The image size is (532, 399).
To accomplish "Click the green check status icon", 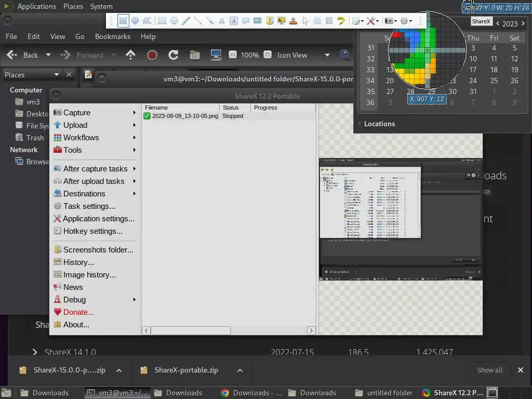I will tap(147, 116).
